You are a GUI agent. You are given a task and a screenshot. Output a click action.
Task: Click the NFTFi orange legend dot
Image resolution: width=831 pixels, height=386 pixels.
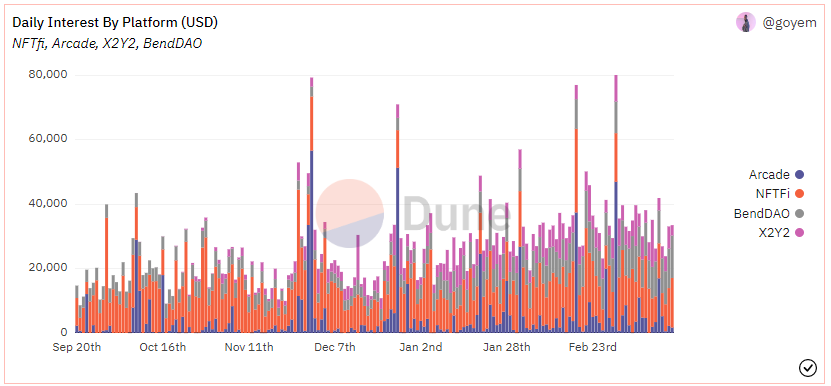(800, 194)
